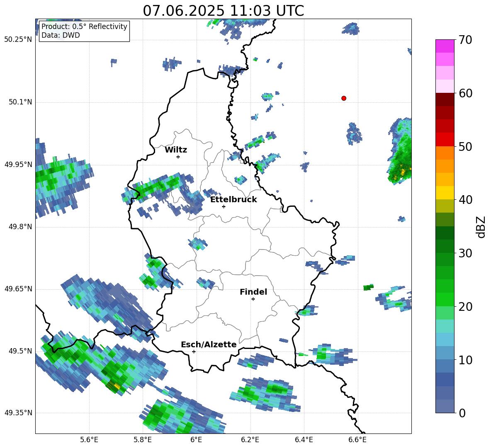Click the 49.95°N latitude label

pos(18,165)
